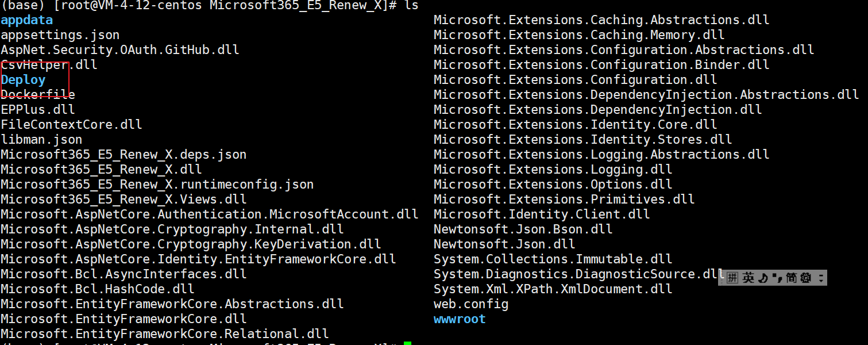Open the IME settings gear icon
868x345 pixels.
pyautogui.click(x=805, y=277)
